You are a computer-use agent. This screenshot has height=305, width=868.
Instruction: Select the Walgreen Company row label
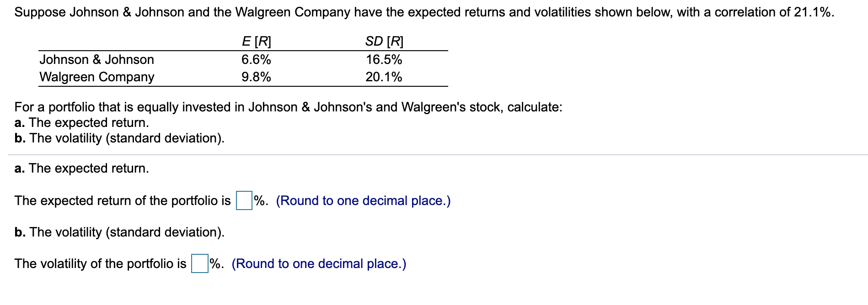point(97,77)
